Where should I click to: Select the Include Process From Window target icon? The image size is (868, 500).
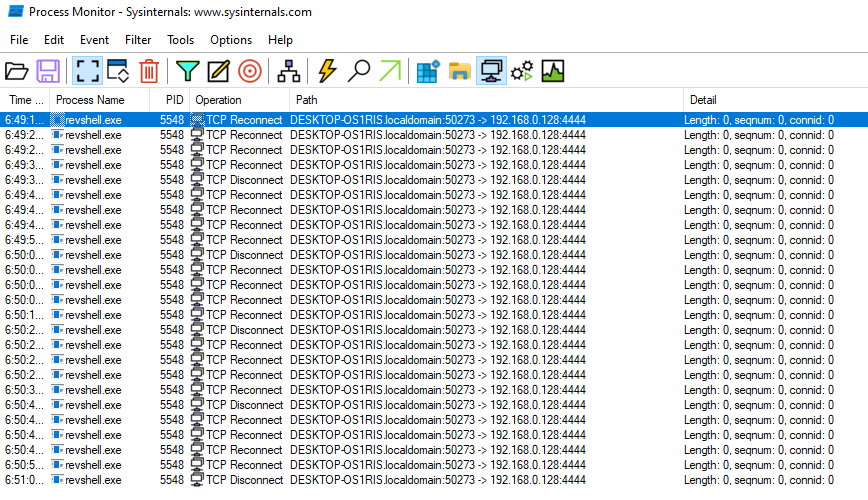(250, 71)
